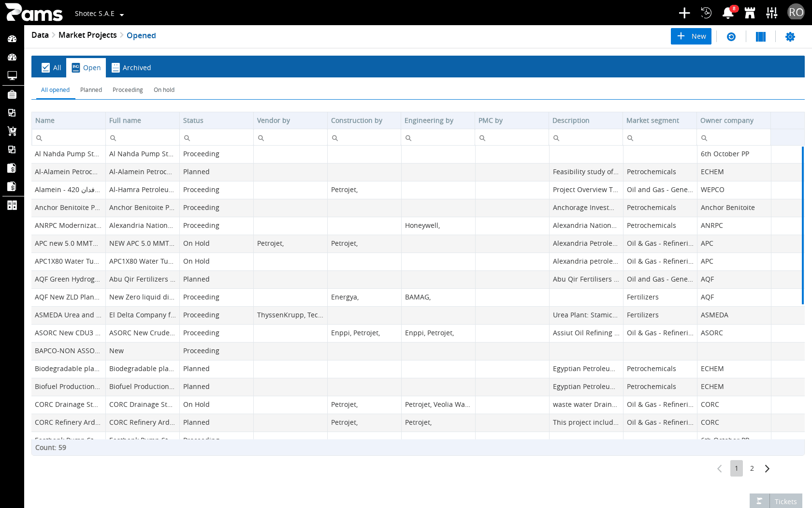This screenshot has width=812, height=508.
Task: Click the Market Projects breadcrumb link
Action: tap(87, 35)
